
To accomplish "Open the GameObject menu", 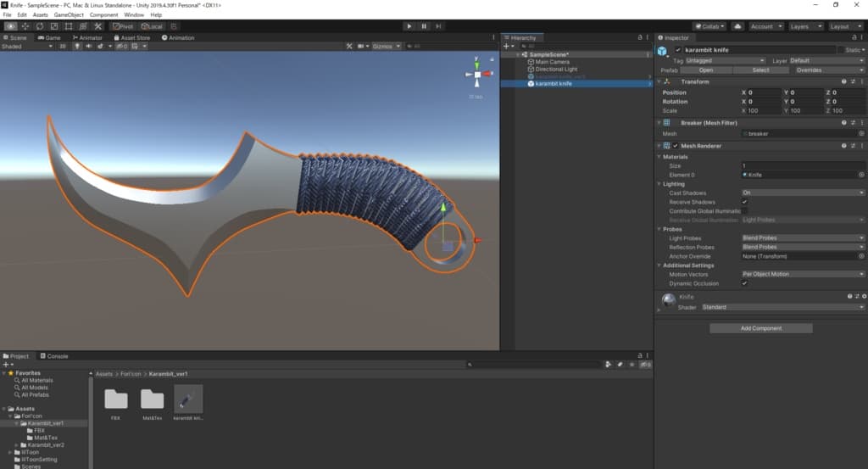I will (x=69, y=14).
